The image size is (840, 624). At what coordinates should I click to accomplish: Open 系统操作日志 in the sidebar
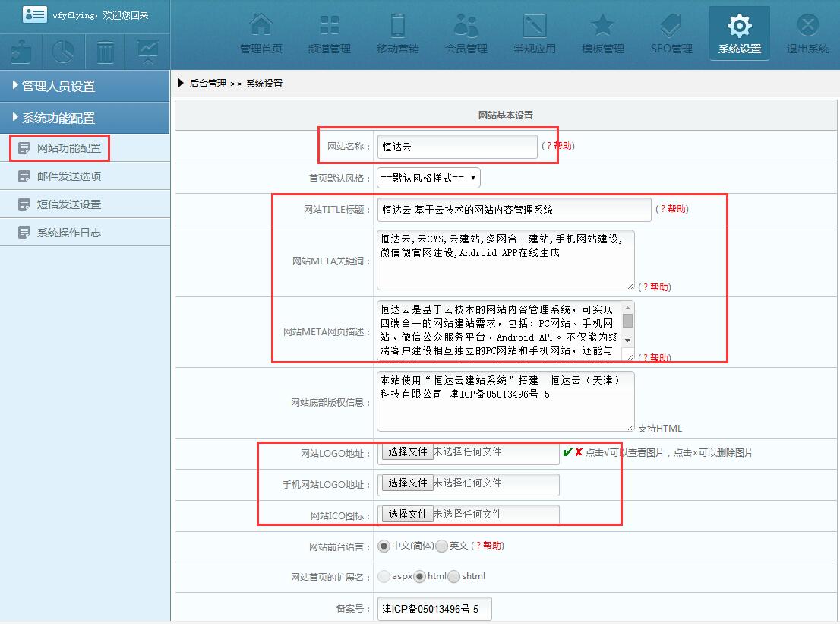coord(68,233)
